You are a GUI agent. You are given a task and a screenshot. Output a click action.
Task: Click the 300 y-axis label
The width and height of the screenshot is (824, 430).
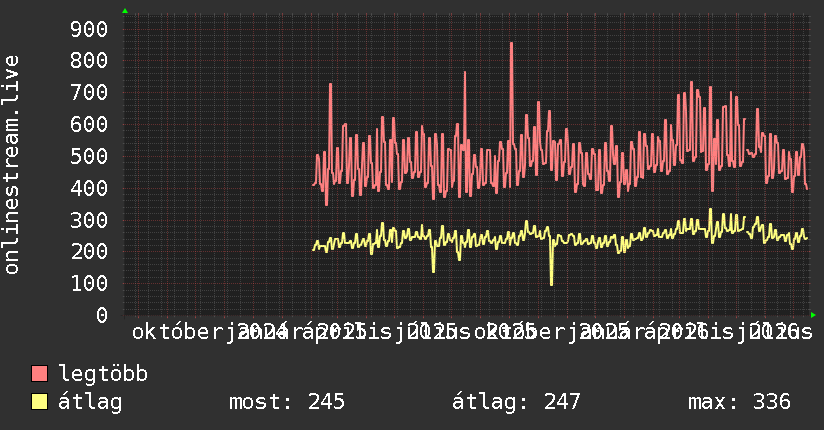coord(89,220)
